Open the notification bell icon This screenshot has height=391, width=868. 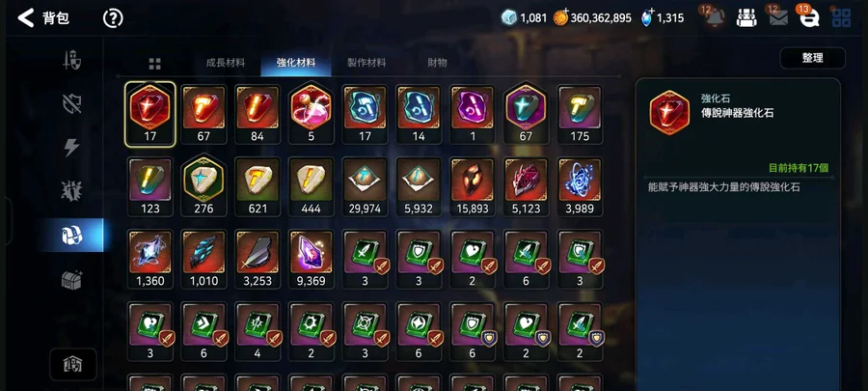(x=714, y=17)
